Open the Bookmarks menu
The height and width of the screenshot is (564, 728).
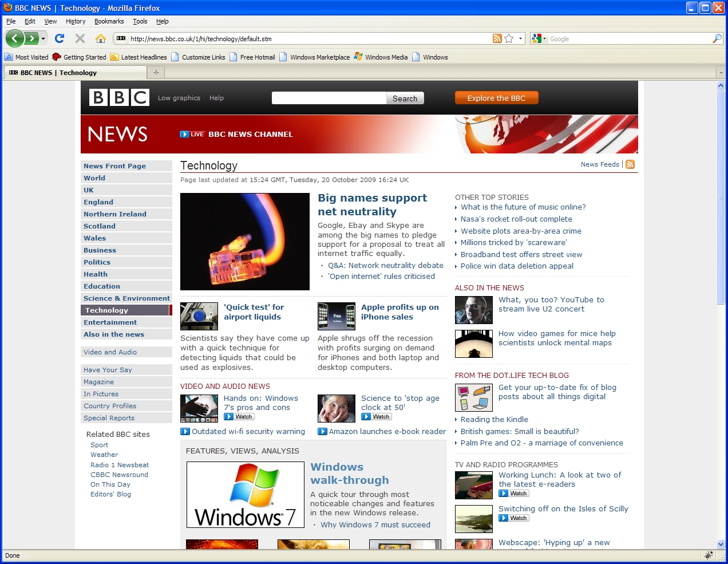click(109, 21)
